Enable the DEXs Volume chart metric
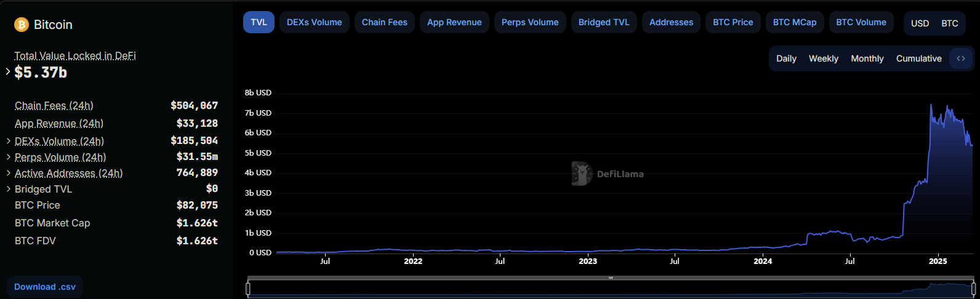 pos(314,22)
